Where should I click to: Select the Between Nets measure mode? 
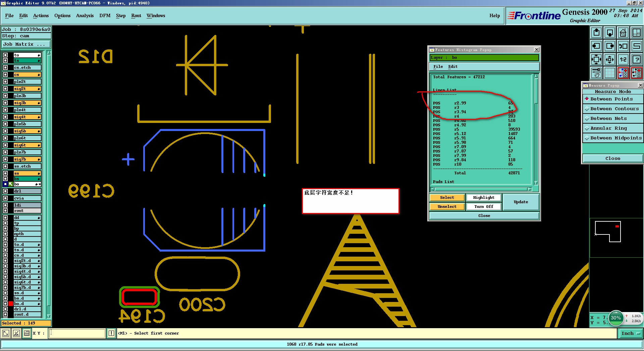pos(613,118)
